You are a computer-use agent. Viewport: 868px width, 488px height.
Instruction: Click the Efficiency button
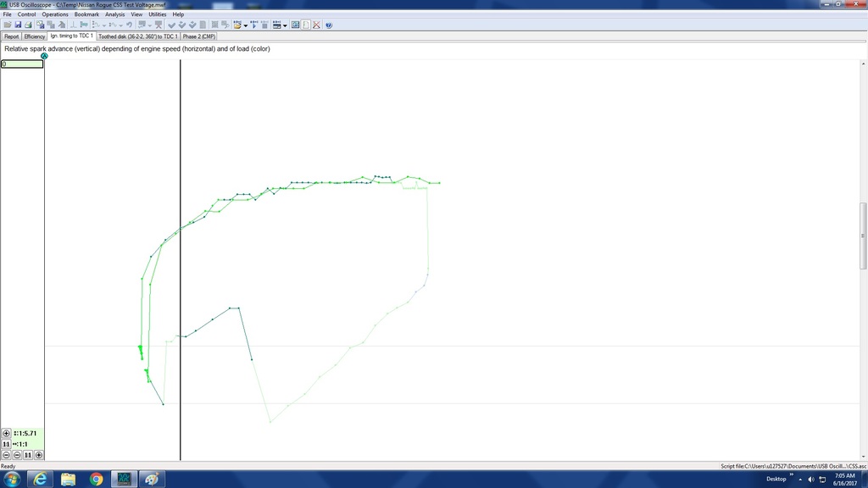[x=34, y=36]
